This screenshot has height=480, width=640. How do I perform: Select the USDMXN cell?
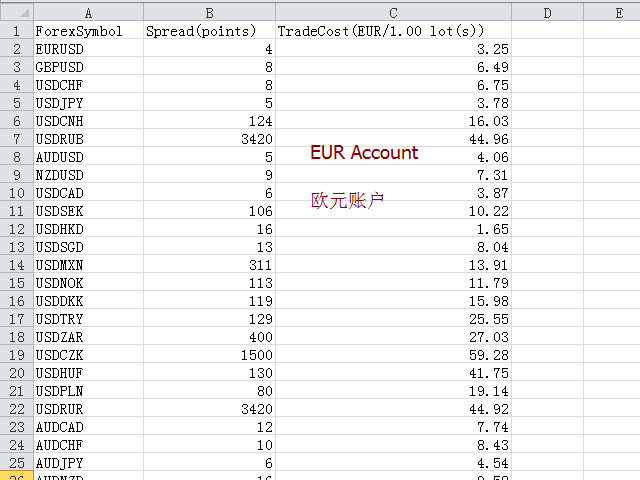click(89, 265)
